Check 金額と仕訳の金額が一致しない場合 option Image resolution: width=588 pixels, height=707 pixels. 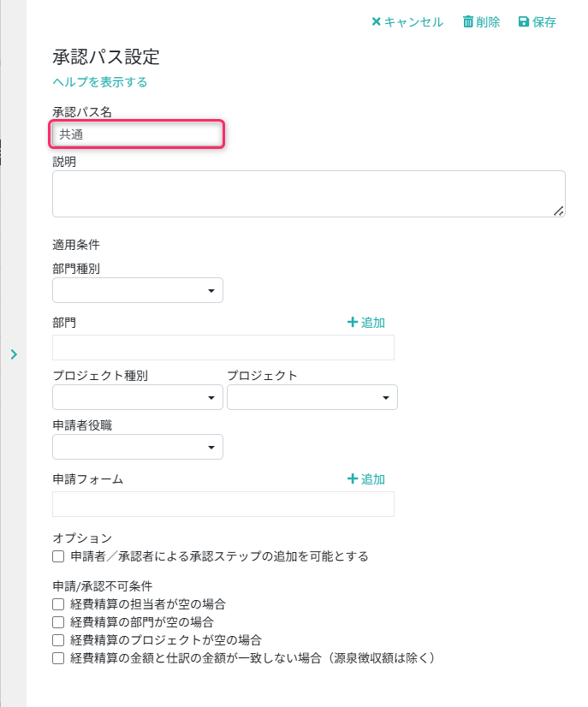coord(58,658)
